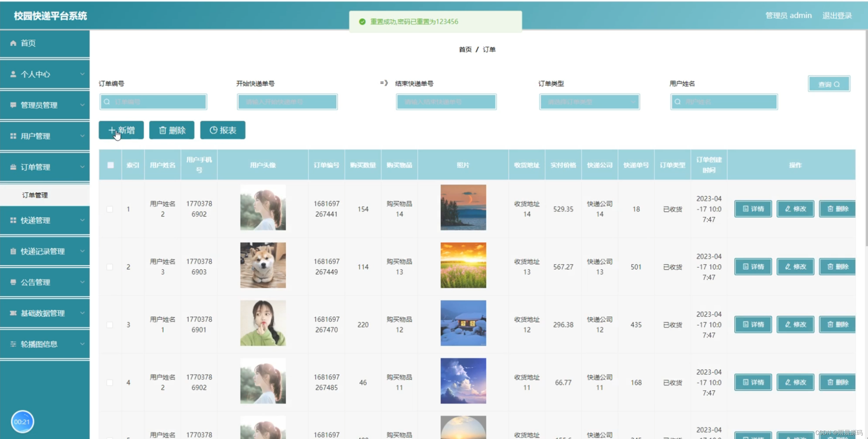Open the 订单类型 dropdown filter

[x=589, y=102]
